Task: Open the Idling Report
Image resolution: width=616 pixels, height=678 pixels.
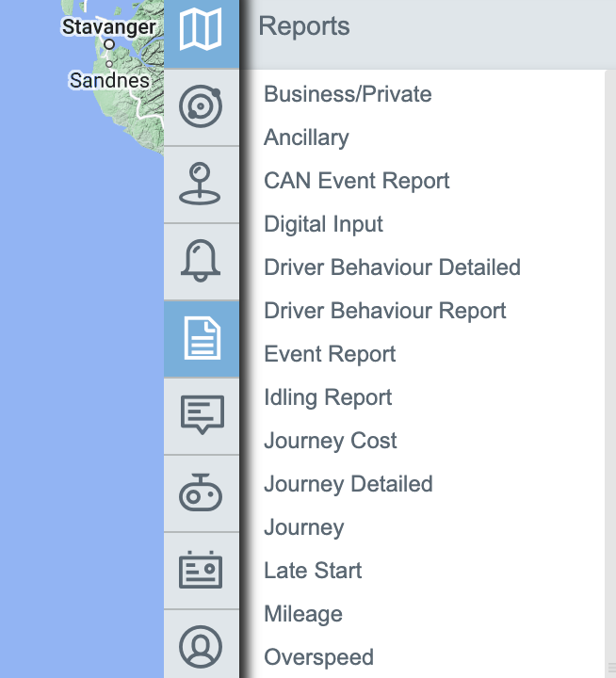Action: tap(328, 397)
